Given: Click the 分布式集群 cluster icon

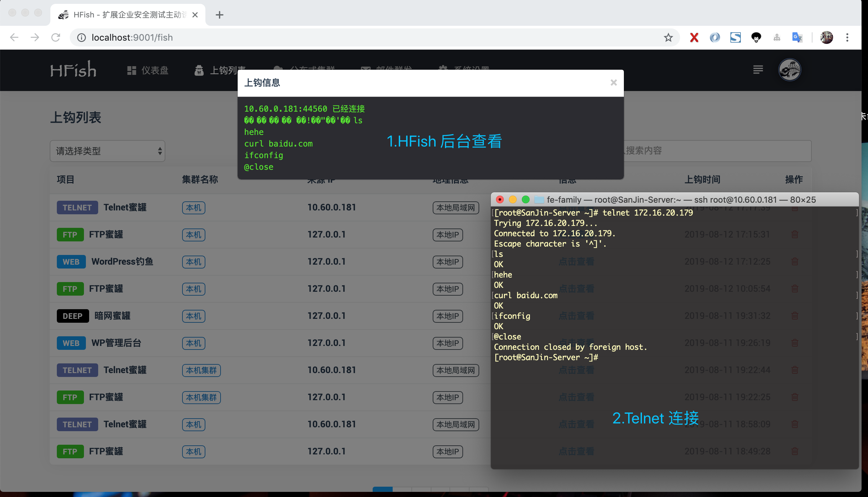Looking at the screenshot, I should click(278, 69).
